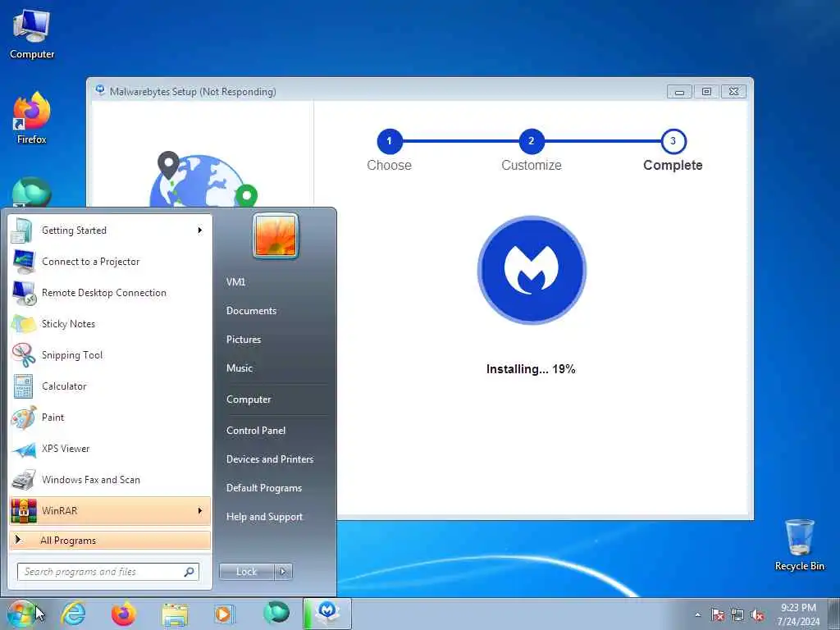Click step 3 Complete circle
Image resolution: width=840 pixels, height=630 pixels.
click(x=673, y=141)
